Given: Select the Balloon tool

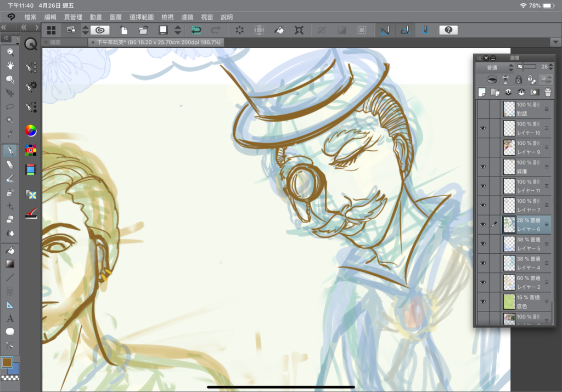Looking at the screenshot, I should 10,332.
